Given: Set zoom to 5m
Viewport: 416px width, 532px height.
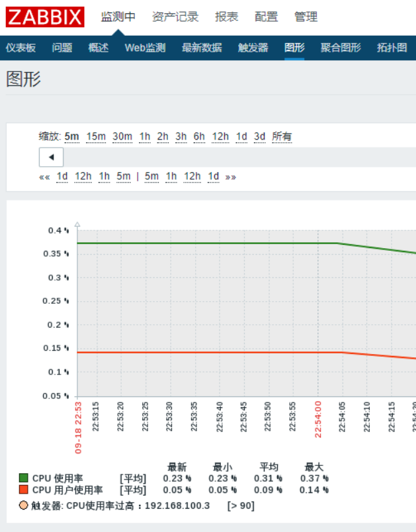Looking at the screenshot, I should [72, 137].
